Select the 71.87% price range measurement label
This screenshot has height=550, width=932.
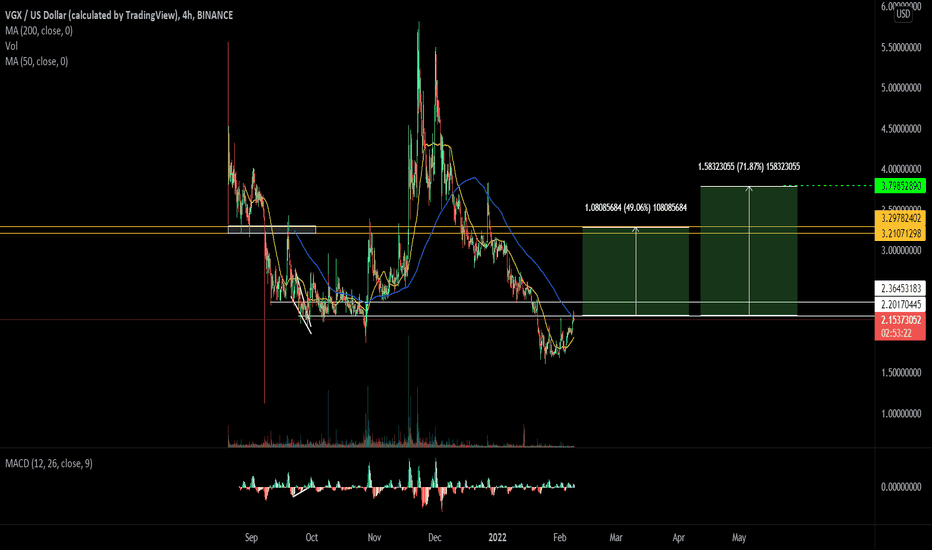pos(749,166)
